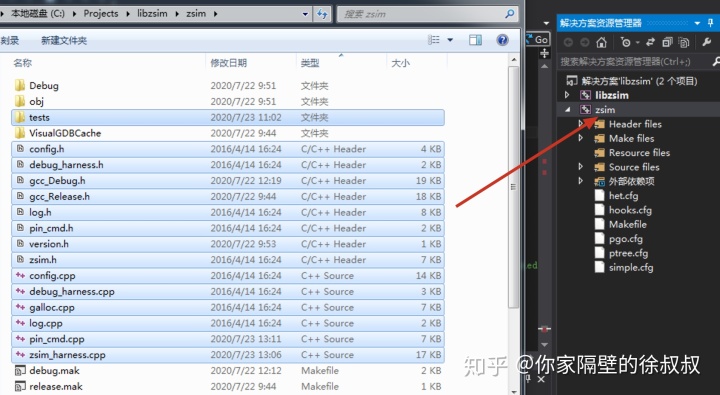The width and height of the screenshot is (720, 395).
Task: Select the tests folder
Action: click(228, 117)
